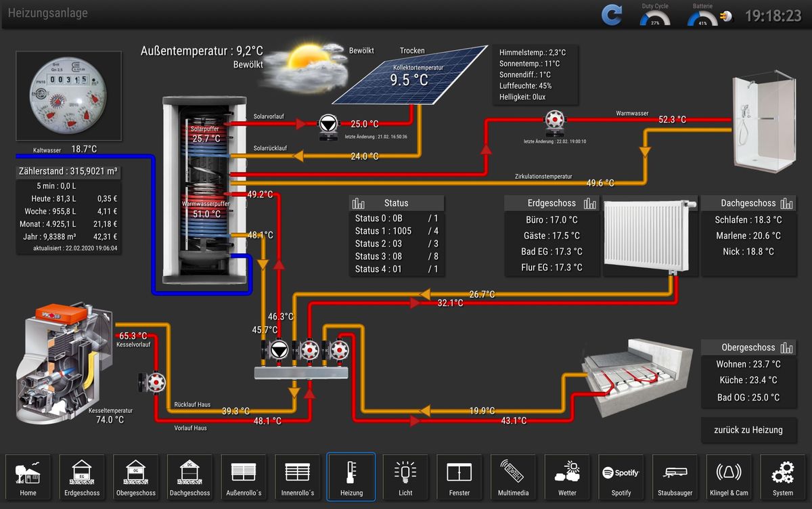Click the Status 1 : 1005 row
Viewport: 812px width, 509px height.
(x=397, y=231)
